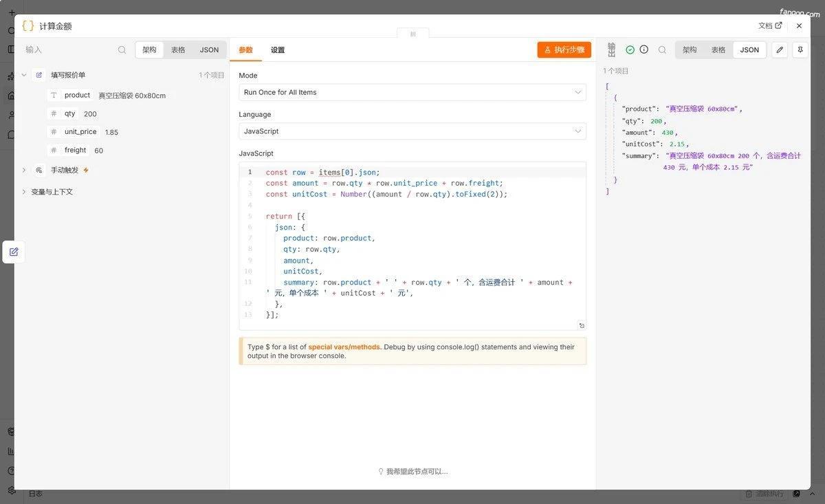Click the background sidebar help icon
This screenshot has width=825, height=504.
point(11,471)
